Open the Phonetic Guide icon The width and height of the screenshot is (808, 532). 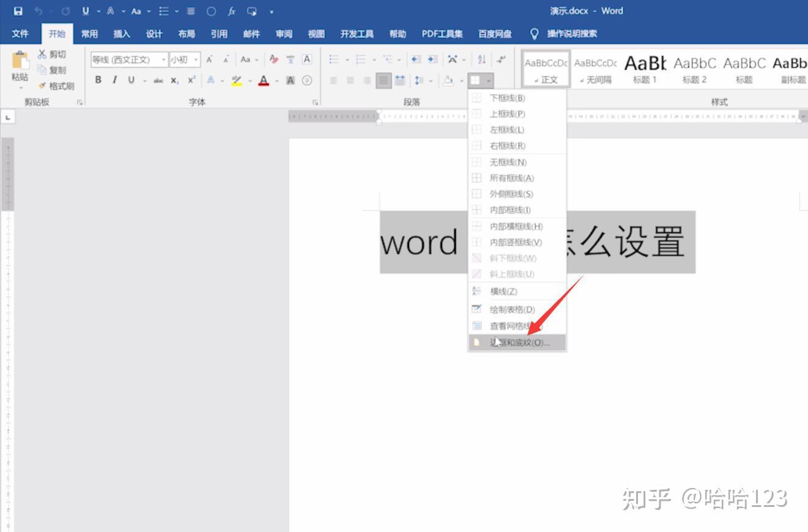click(x=291, y=59)
